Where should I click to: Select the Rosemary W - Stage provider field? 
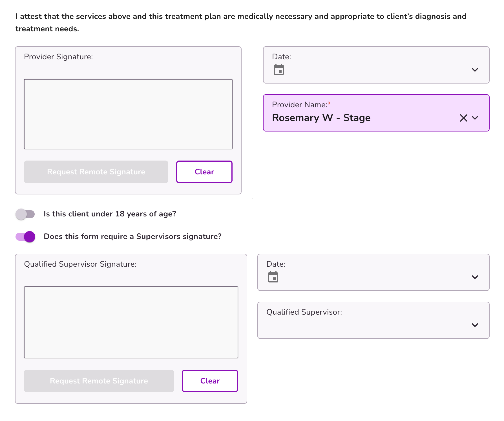point(376,113)
